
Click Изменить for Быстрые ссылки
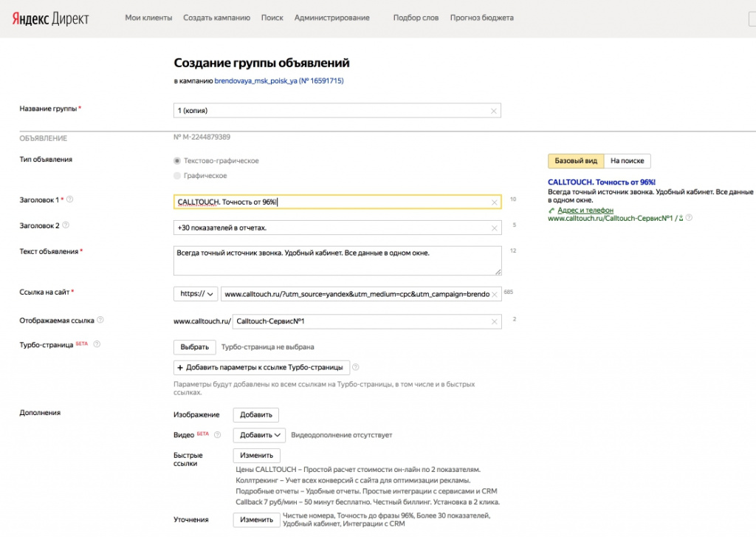click(x=256, y=456)
